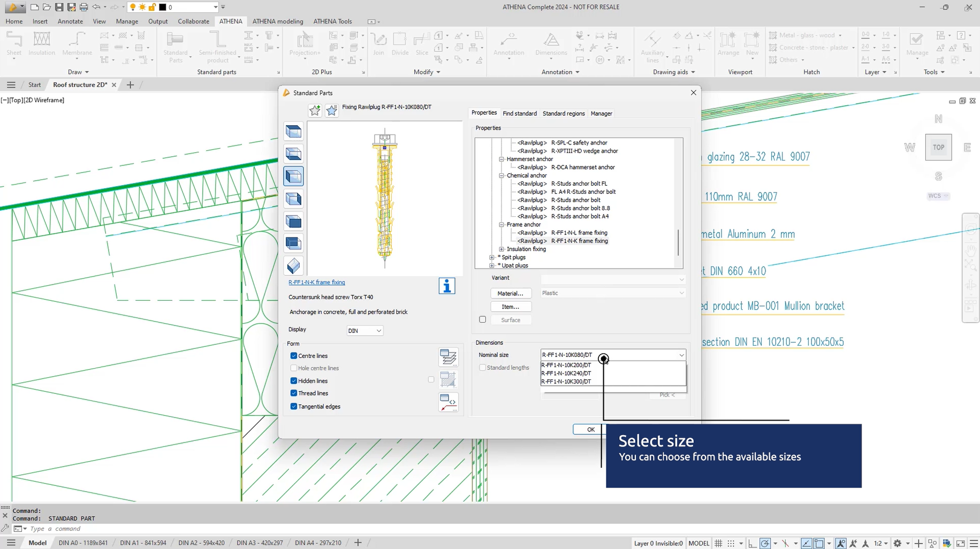Click the Item... button
The width and height of the screenshot is (980, 549).
[x=511, y=307]
